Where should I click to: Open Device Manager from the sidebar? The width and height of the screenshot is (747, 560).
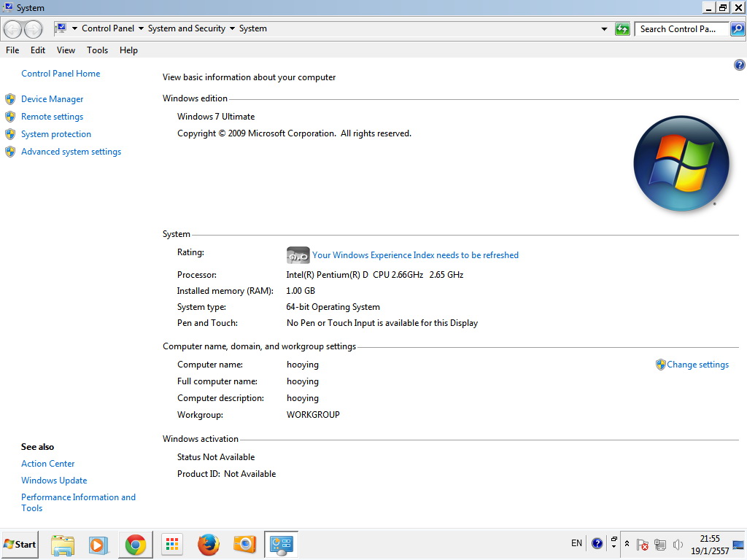[x=52, y=99]
